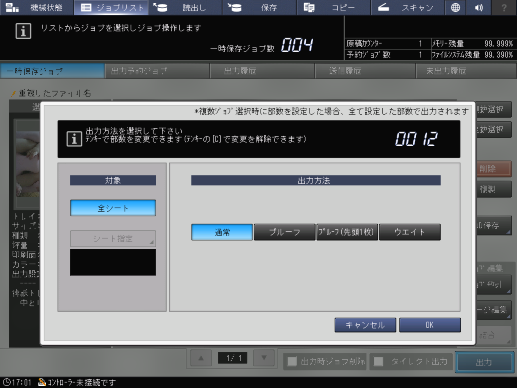Toggle 出力時ジョブ削除 checkbox
Viewport: 517px width, 388px height.
pyautogui.click(x=292, y=362)
